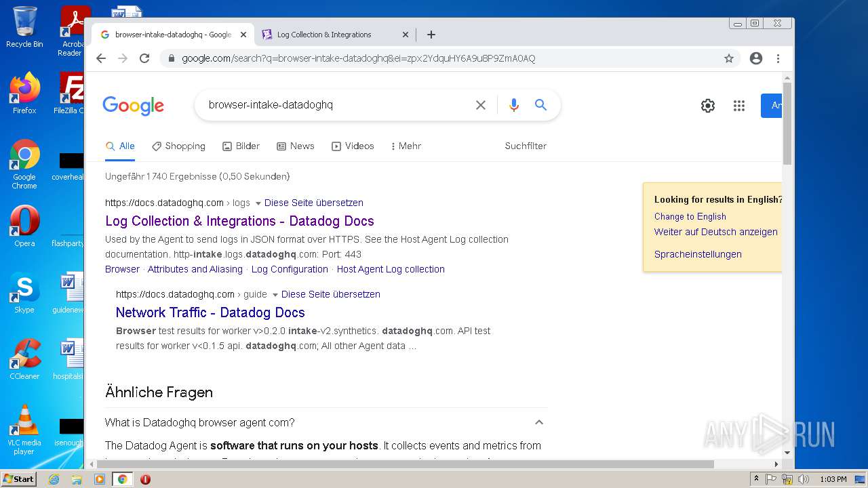Click the Windows Start button

click(19, 479)
